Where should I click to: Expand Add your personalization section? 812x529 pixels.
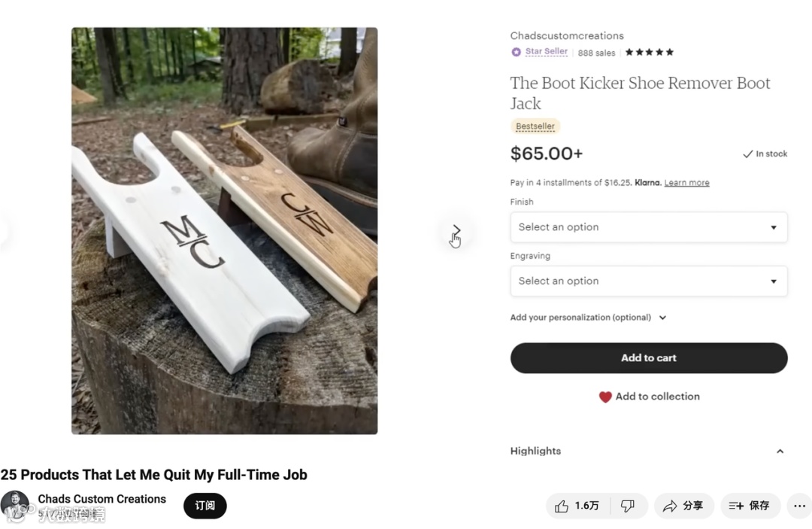coord(588,318)
